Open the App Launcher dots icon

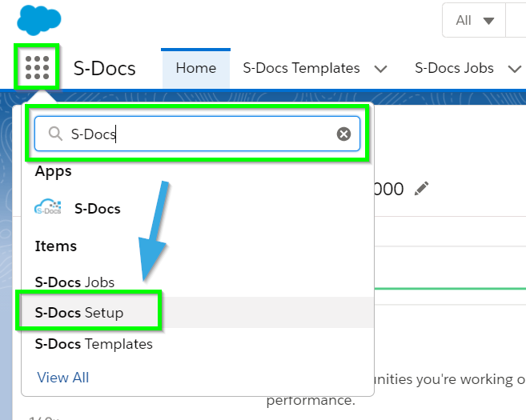click(38, 68)
